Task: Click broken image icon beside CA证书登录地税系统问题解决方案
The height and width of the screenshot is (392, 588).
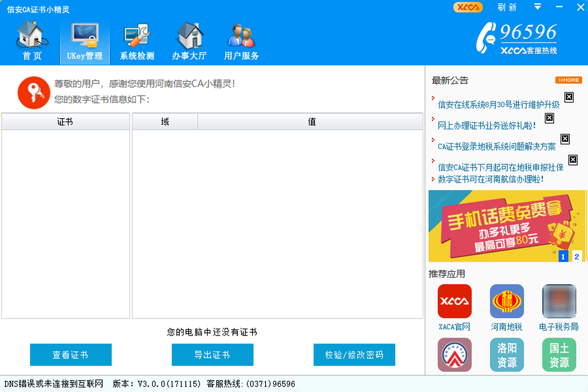Action: pyautogui.click(x=565, y=139)
